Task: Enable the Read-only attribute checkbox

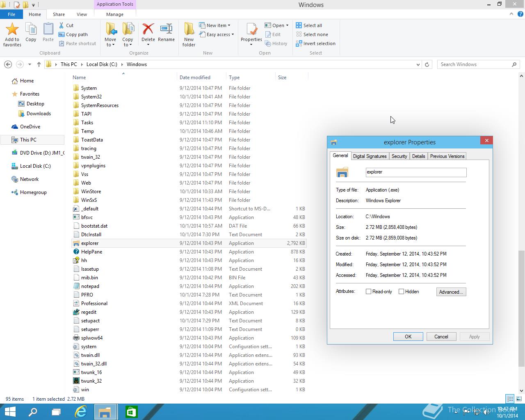Action: click(x=368, y=292)
